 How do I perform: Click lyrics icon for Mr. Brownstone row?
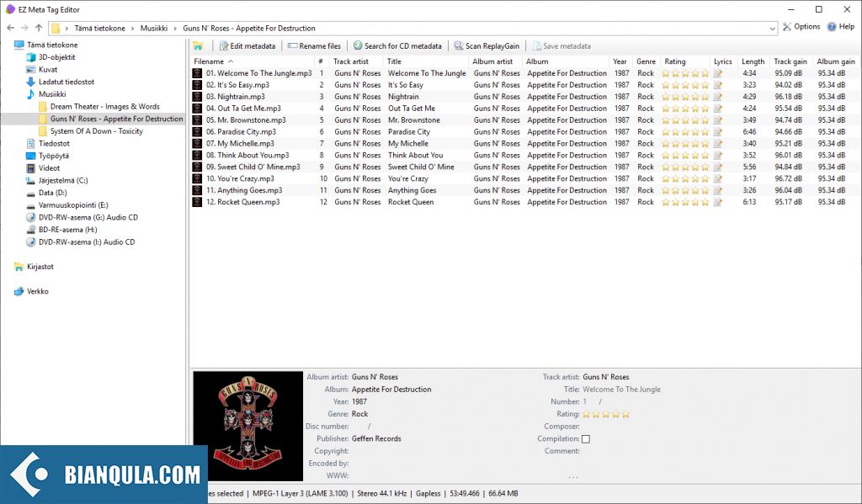click(x=717, y=120)
